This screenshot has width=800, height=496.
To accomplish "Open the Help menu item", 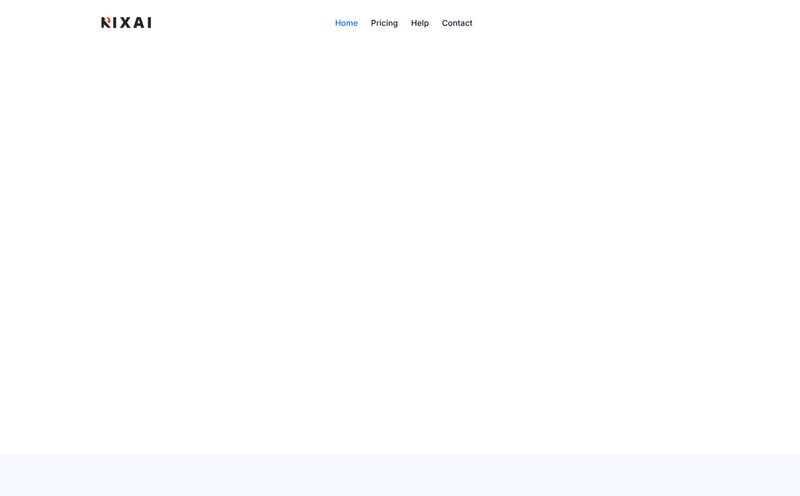I will tap(420, 23).
